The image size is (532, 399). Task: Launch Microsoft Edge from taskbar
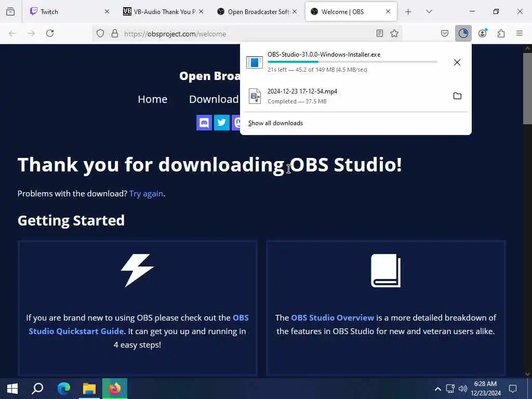pos(64,389)
